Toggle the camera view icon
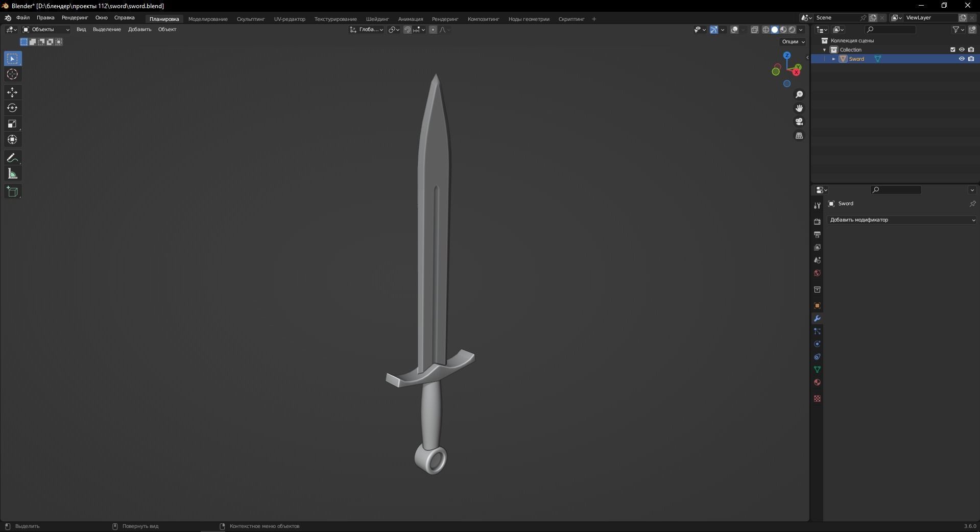980x532 pixels. tap(799, 122)
